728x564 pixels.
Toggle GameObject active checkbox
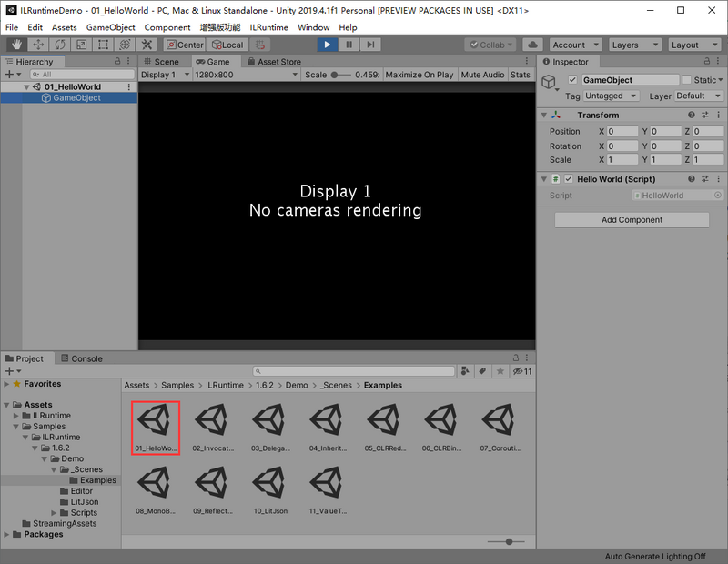572,80
